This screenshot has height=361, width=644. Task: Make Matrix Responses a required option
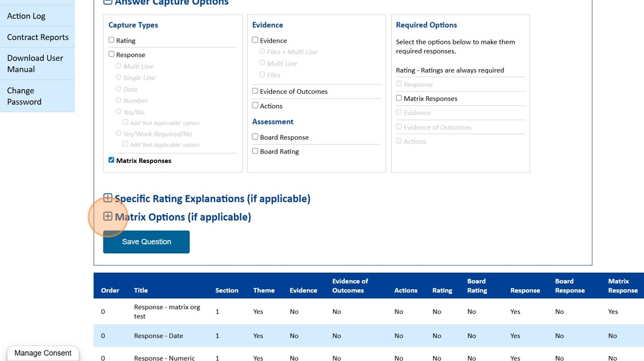(x=399, y=98)
